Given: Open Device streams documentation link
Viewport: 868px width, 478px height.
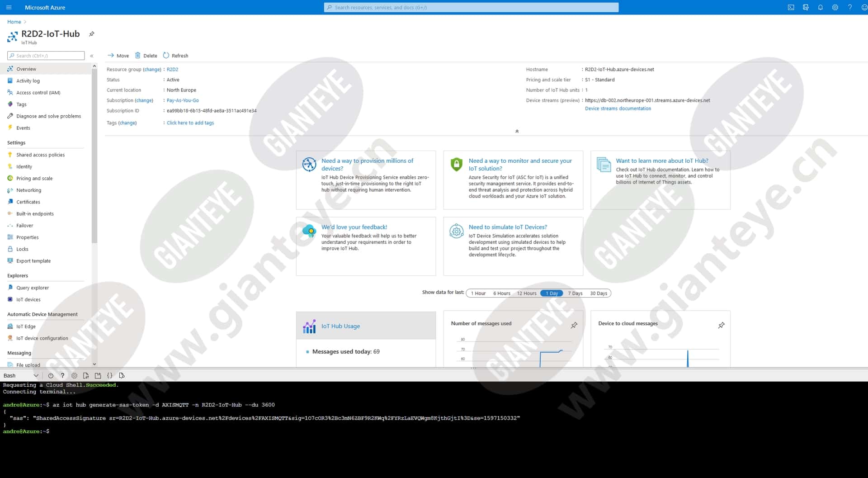Looking at the screenshot, I should (618, 108).
